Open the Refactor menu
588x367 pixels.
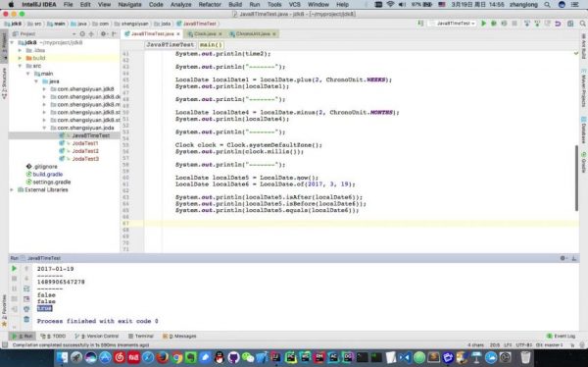[210, 5]
